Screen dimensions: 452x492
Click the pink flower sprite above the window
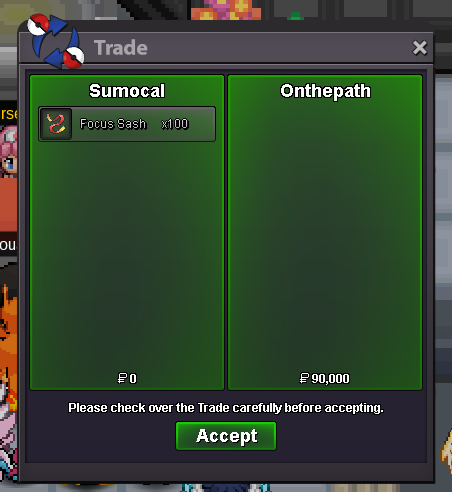point(226,10)
